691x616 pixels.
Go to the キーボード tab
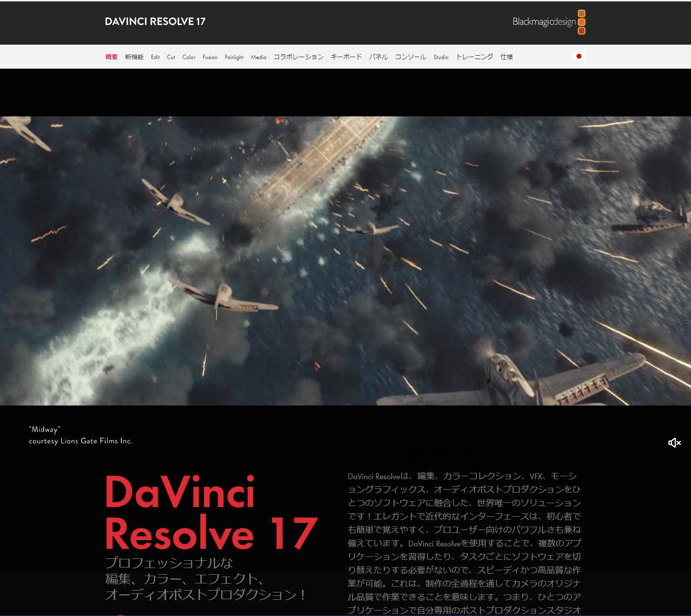[x=346, y=57]
